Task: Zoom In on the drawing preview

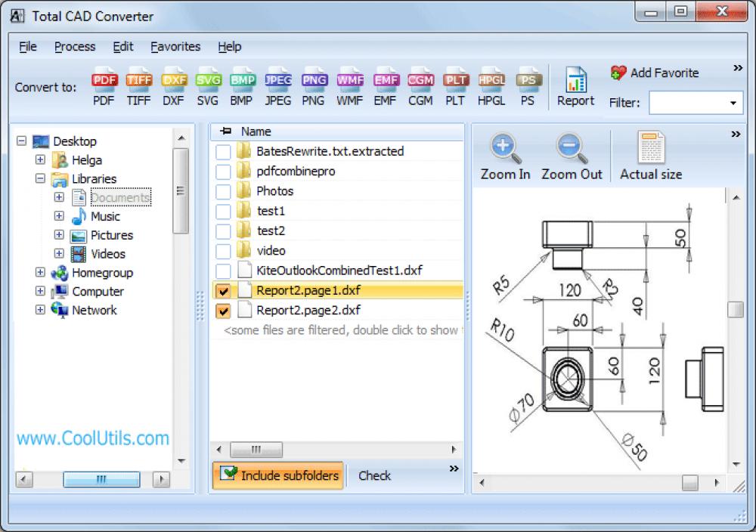Action: coord(504,151)
